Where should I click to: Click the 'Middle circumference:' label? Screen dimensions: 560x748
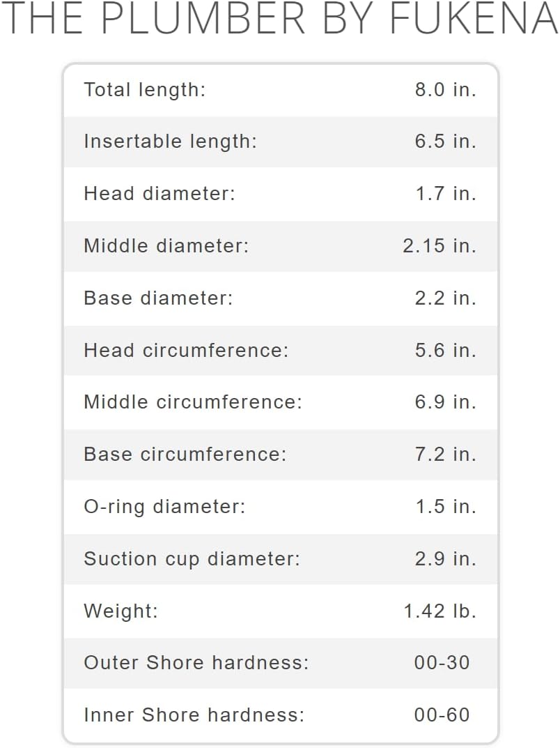[x=193, y=402]
